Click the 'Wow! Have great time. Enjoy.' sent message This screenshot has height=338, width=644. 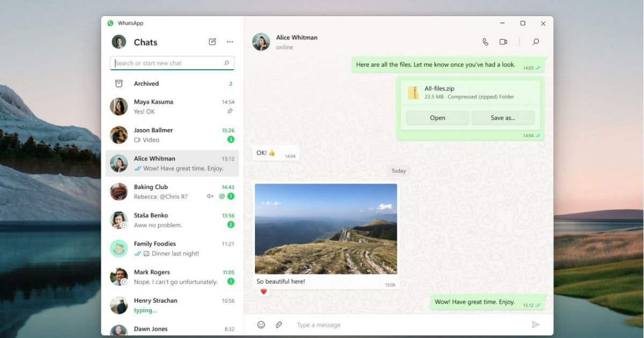488,302
